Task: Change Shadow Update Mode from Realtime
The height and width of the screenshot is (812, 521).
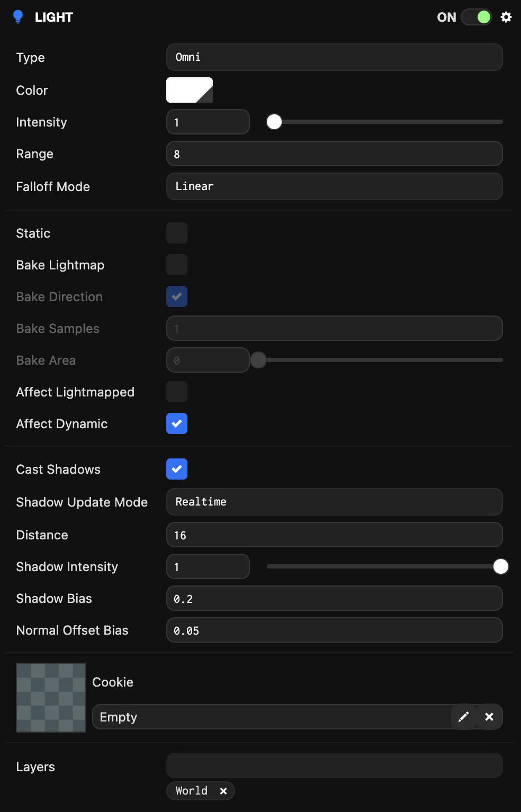Action: (x=334, y=502)
